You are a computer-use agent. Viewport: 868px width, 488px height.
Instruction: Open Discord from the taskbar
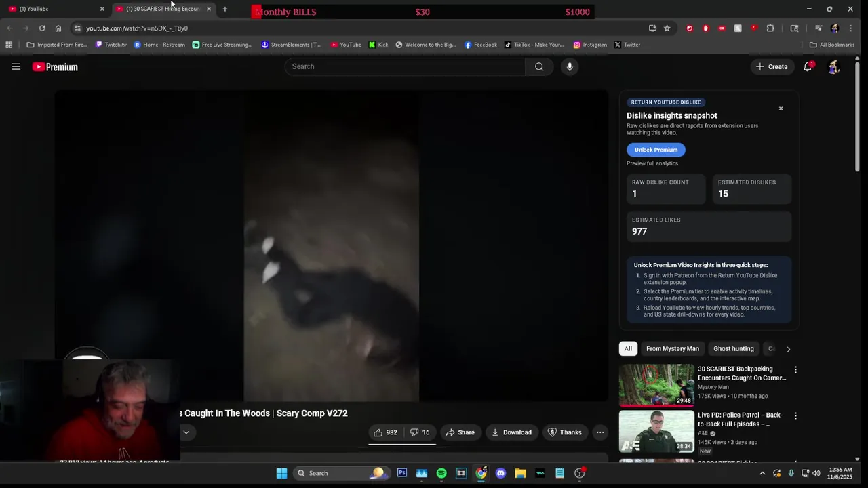tap(500, 473)
